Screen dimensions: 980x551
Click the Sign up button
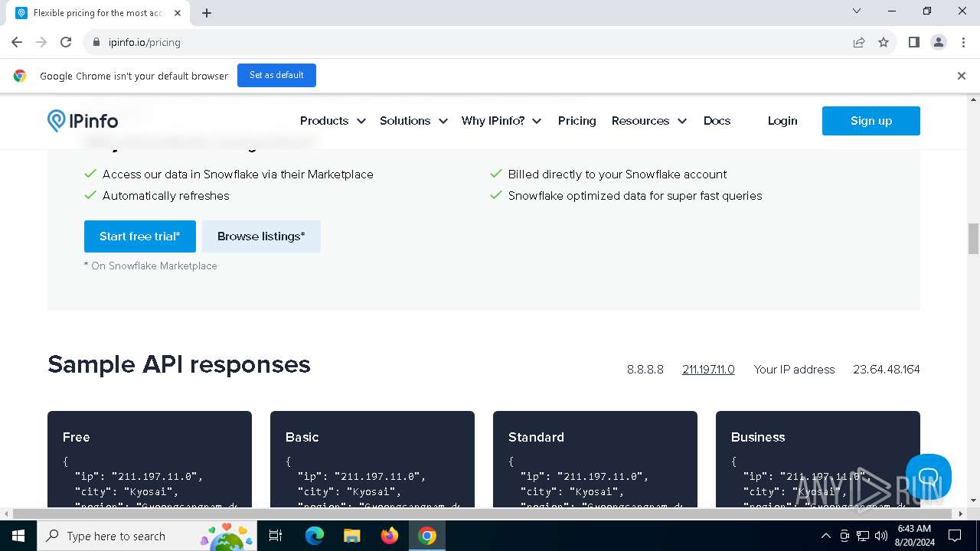871,121
